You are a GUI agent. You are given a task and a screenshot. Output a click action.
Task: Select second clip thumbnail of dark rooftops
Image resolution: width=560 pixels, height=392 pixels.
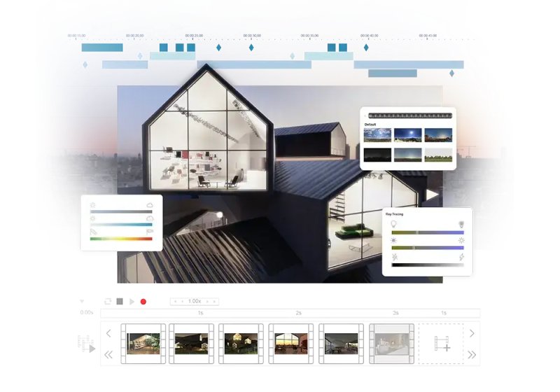tap(191, 344)
